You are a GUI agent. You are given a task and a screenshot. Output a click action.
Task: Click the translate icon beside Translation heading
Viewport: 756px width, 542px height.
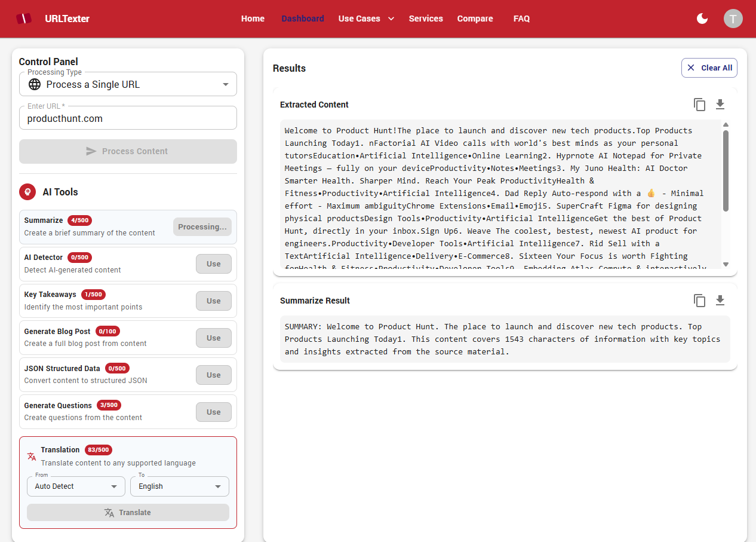(x=32, y=457)
